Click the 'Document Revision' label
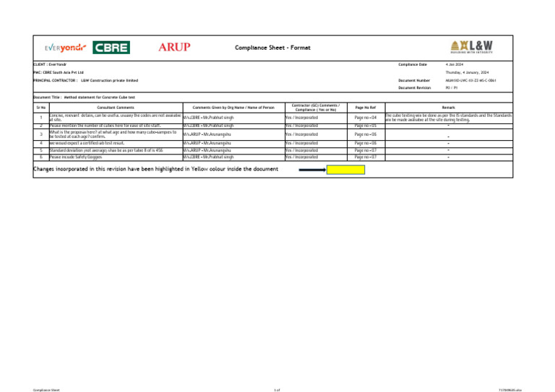This screenshot has width=555, height=392. coord(415,87)
